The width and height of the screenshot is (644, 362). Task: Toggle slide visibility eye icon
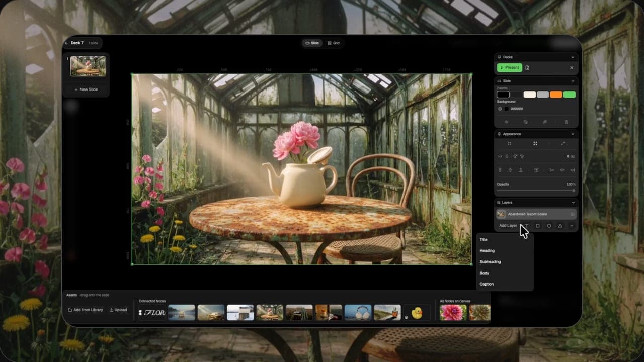tap(506, 122)
